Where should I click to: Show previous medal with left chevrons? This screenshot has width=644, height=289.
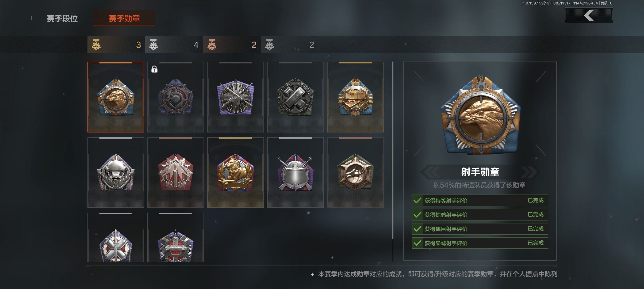[431, 172]
